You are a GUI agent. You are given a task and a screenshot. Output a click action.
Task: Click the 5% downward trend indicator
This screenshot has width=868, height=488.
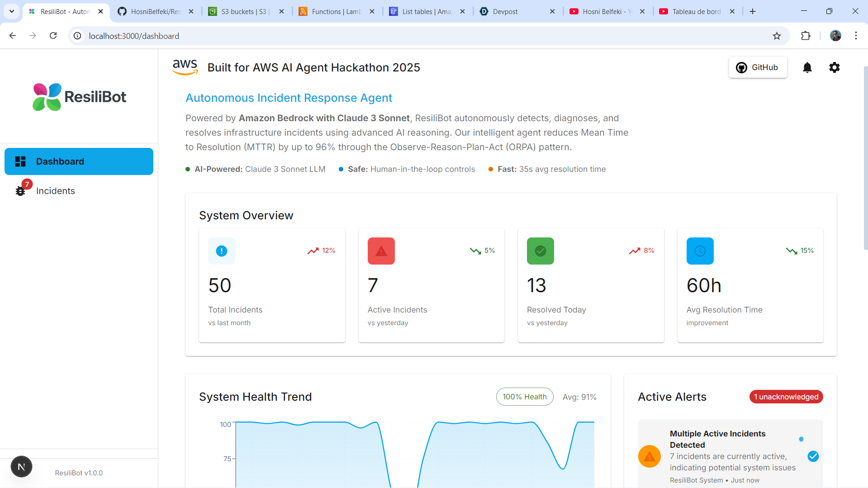pyautogui.click(x=482, y=251)
